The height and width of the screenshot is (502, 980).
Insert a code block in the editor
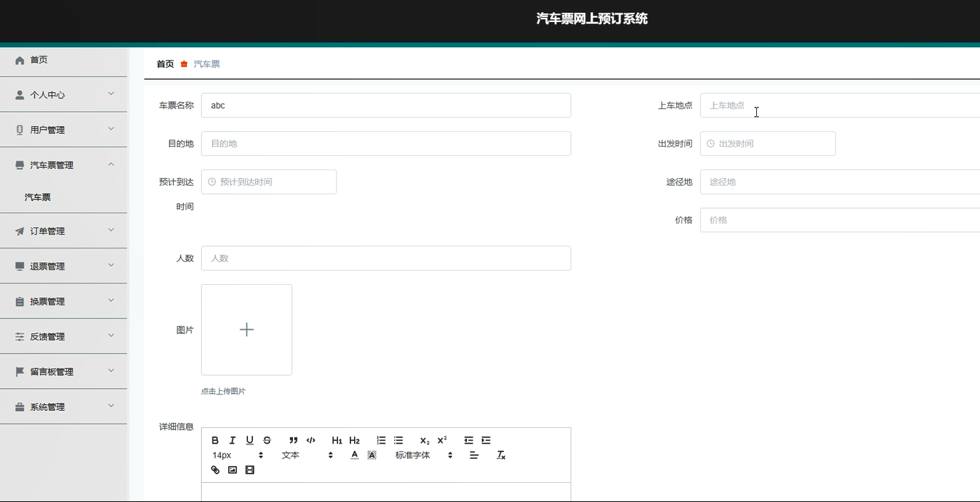[311, 440]
